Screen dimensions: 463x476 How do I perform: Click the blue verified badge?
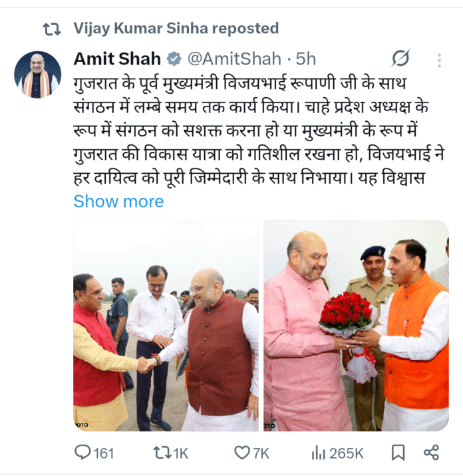(174, 59)
